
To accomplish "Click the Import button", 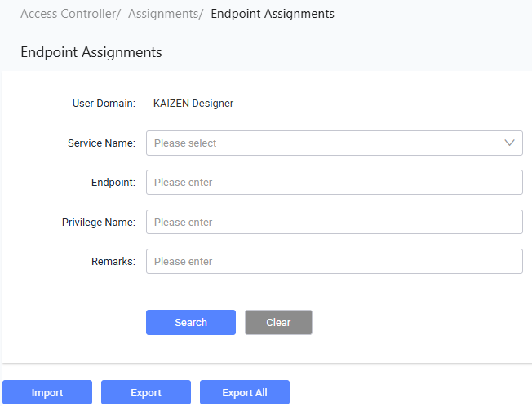I will (x=47, y=392).
